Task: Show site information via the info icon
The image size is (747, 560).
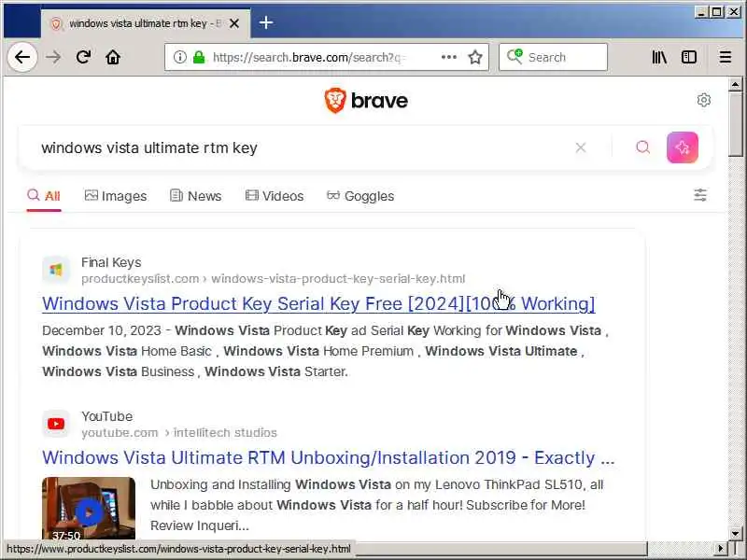Action: 179,57
